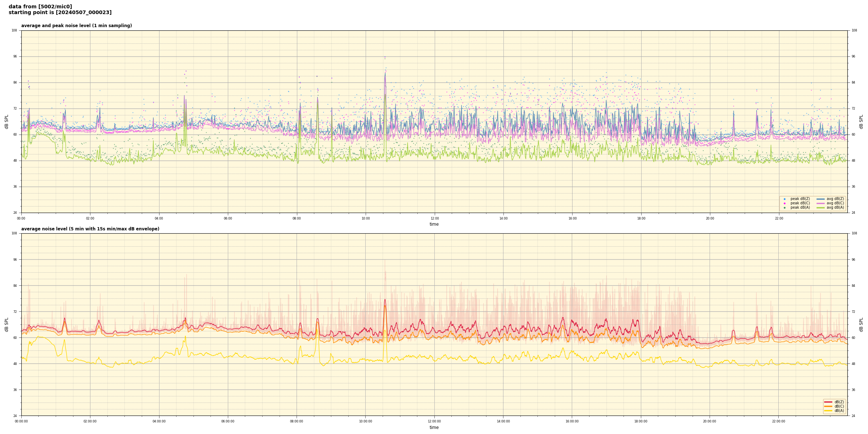This screenshot has height=434, width=868.
Task: Click the 'data from [5002/mic0]' header text
Action: click(40, 7)
